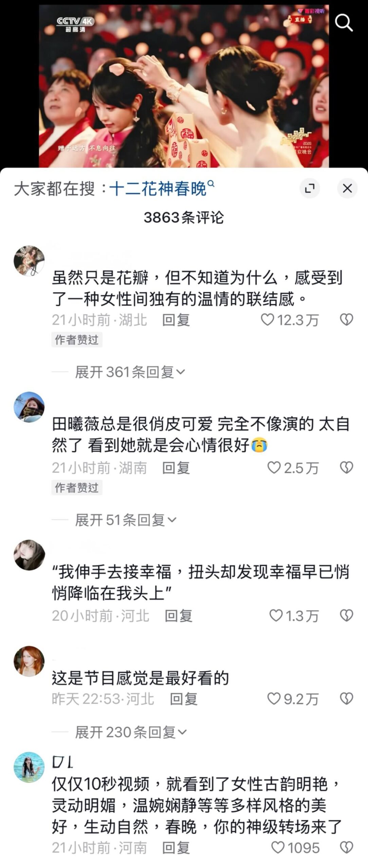Tap the CCTV video preview

click(184, 86)
